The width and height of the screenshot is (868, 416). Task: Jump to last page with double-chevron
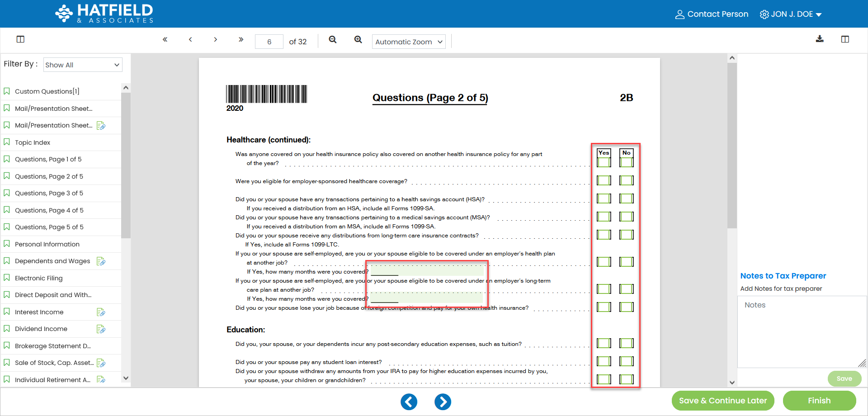(241, 40)
